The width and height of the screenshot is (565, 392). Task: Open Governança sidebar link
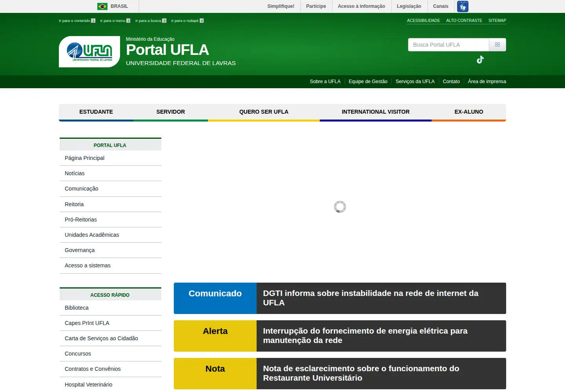tap(110, 250)
